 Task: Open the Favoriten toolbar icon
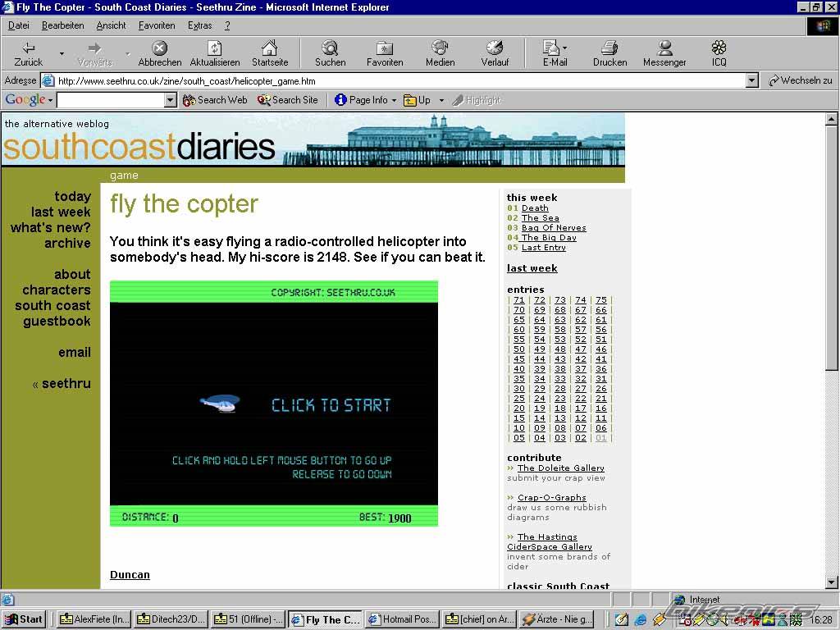coord(384,48)
